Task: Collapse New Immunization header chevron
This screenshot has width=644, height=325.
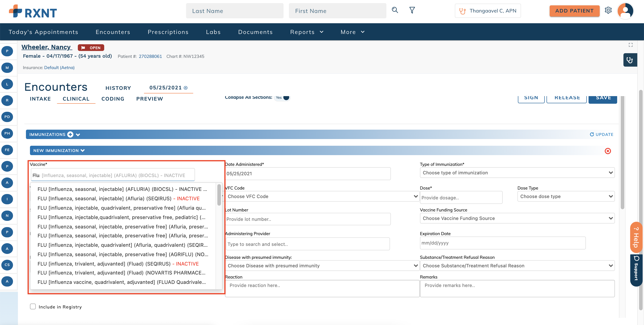Action: click(x=83, y=150)
